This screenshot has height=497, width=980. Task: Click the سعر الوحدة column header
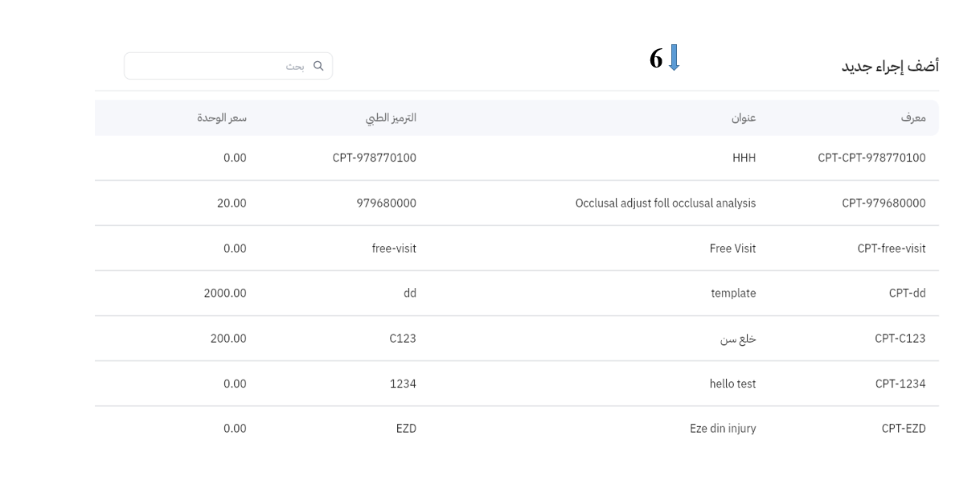tap(222, 117)
